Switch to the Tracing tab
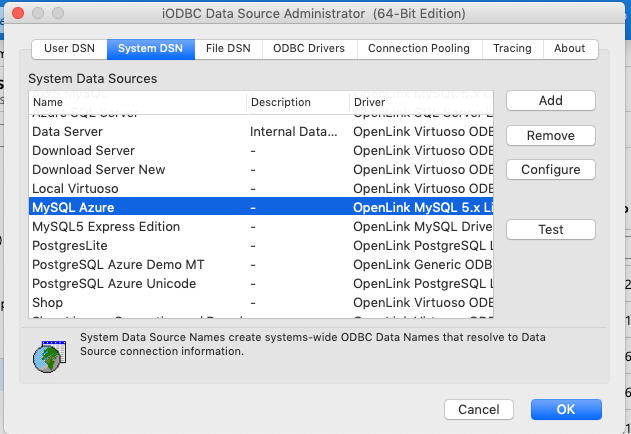 [x=512, y=48]
